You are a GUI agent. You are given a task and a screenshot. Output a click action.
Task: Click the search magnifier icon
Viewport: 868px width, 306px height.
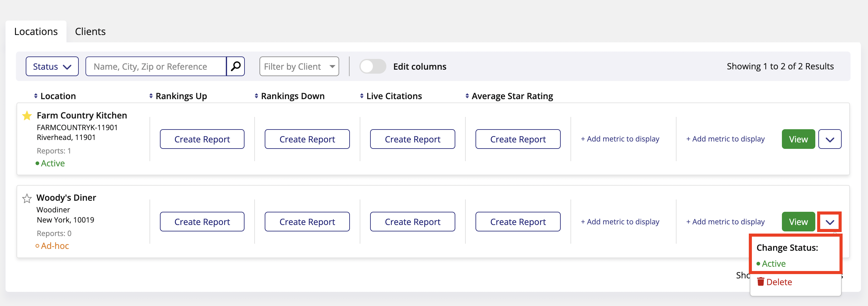tap(236, 66)
